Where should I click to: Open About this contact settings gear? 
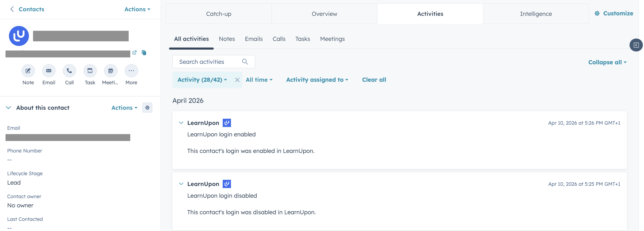[147, 108]
